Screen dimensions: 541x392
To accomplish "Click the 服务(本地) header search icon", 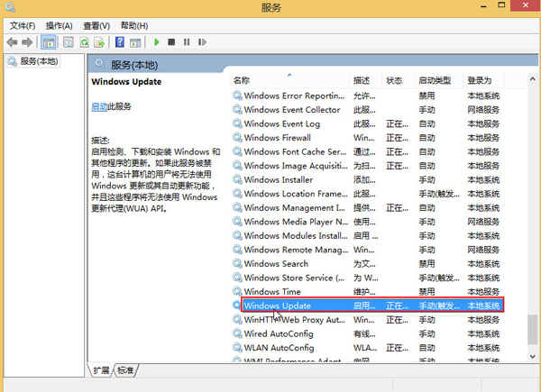I will tap(100, 64).
